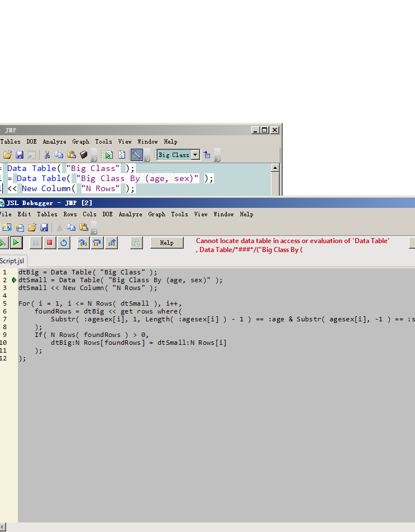Open the Big Class data table dropdown
The height and width of the screenshot is (532, 415).
pyautogui.click(x=195, y=155)
